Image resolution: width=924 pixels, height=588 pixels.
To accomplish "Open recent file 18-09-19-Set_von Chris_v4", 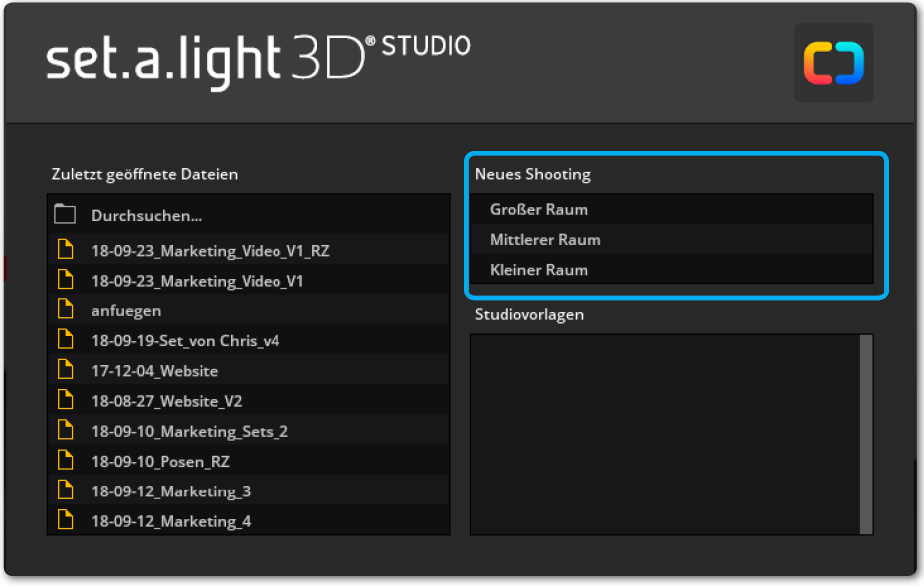I will (x=185, y=340).
